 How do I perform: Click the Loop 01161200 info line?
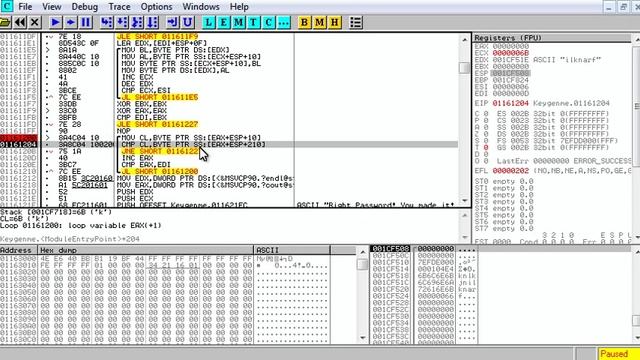(x=81, y=225)
